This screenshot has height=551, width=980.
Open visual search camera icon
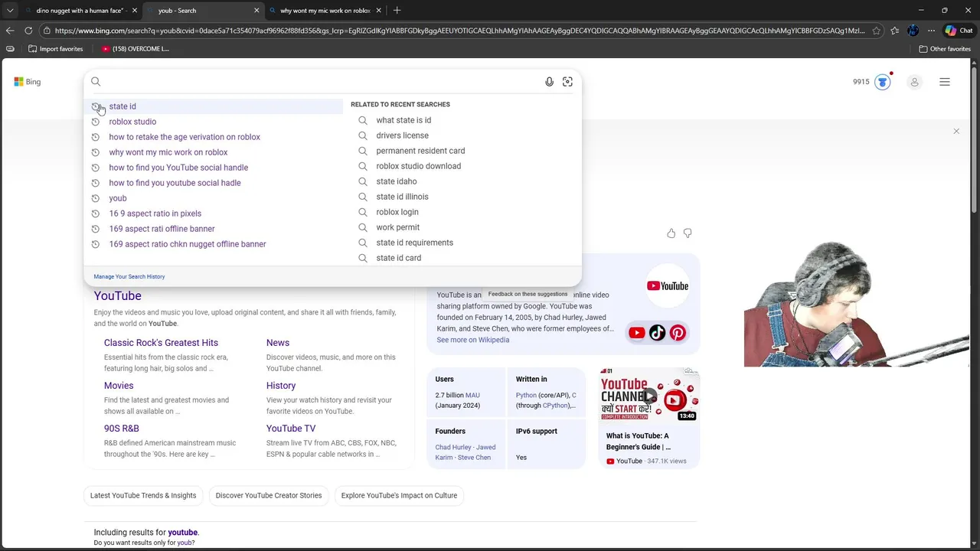(567, 82)
